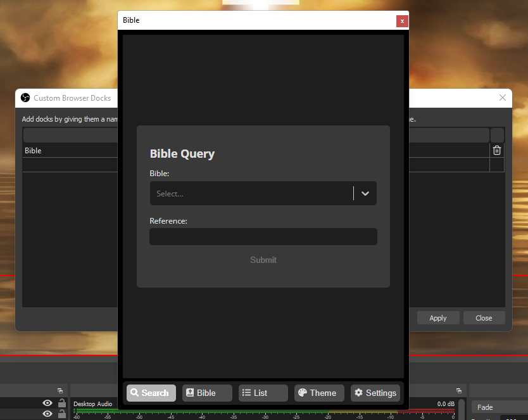Click the Reference input field
Screen dimensions: 528x420
[x=263, y=237]
